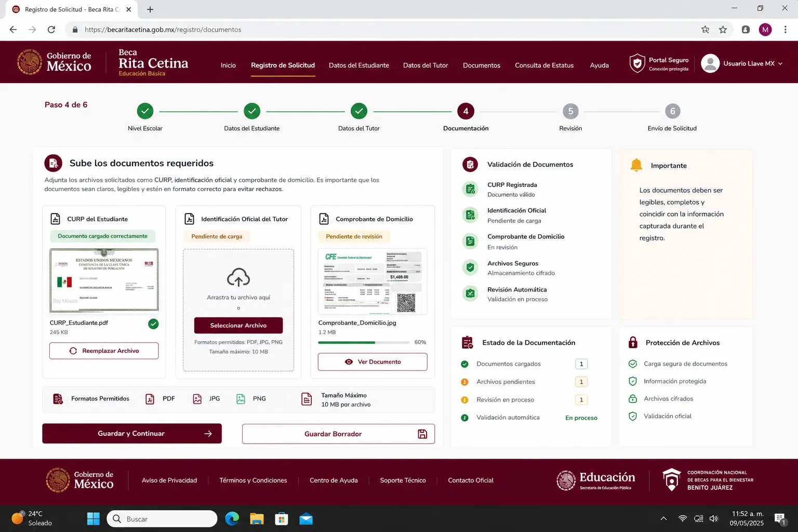Click the Protección de Archivos lock icon
The image size is (798, 532).
click(x=633, y=342)
